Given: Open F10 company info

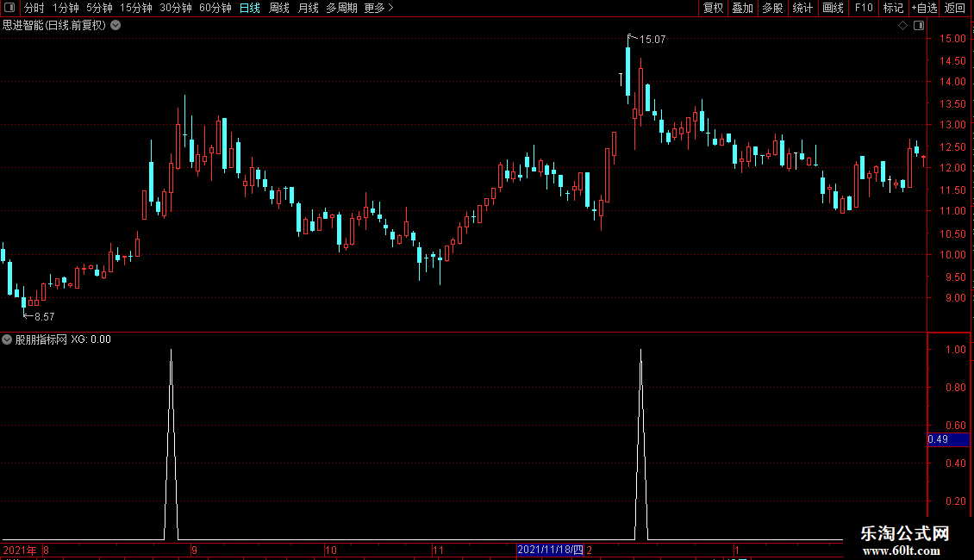Looking at the screenshot, I should click(864, 8).
